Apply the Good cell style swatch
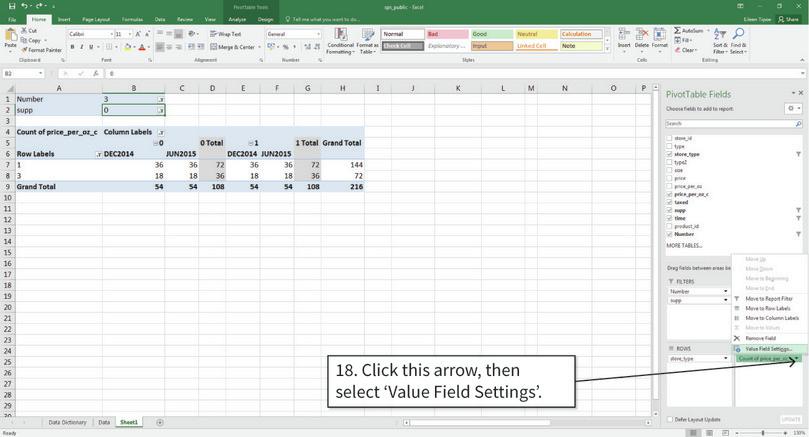809x437 pixels. pos(492,34)
